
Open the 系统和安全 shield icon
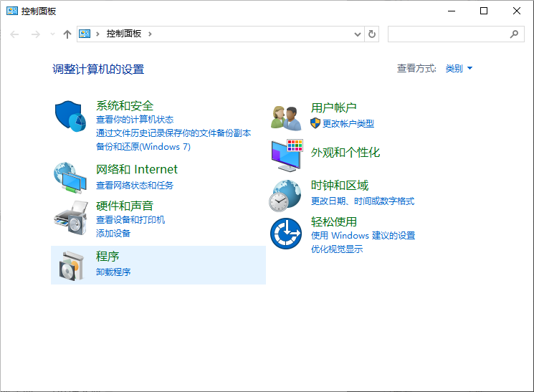click(x=70, y=116)
